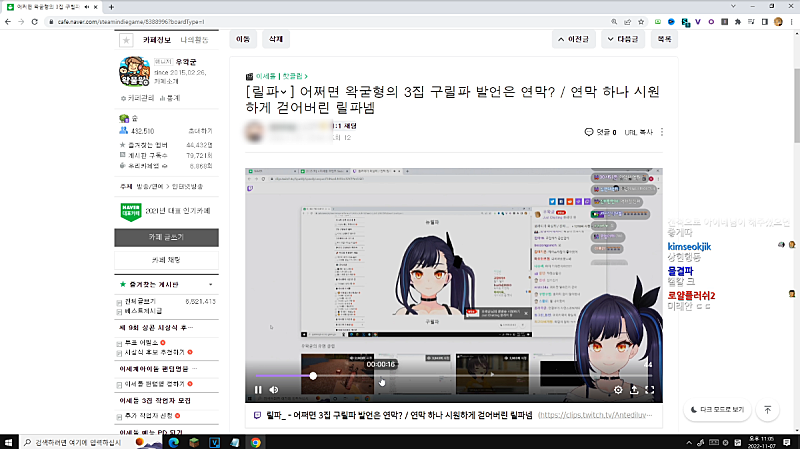
Task: Pause the Twitch clip video
Action: click(258, 390)
